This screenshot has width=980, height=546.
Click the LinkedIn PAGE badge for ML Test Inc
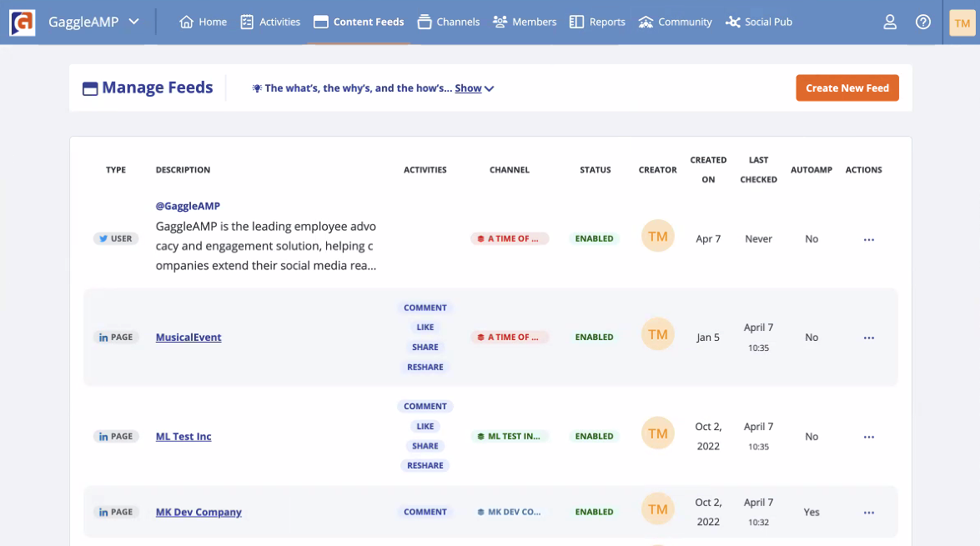116,437
